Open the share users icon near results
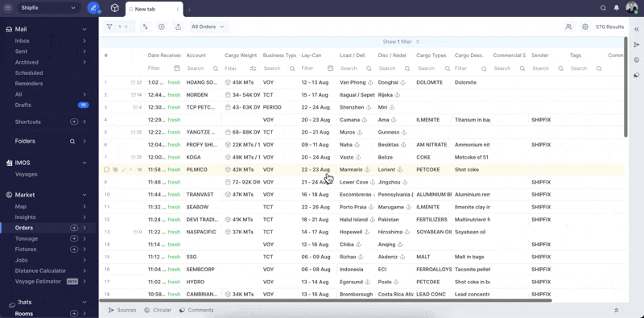 point(568,27)
